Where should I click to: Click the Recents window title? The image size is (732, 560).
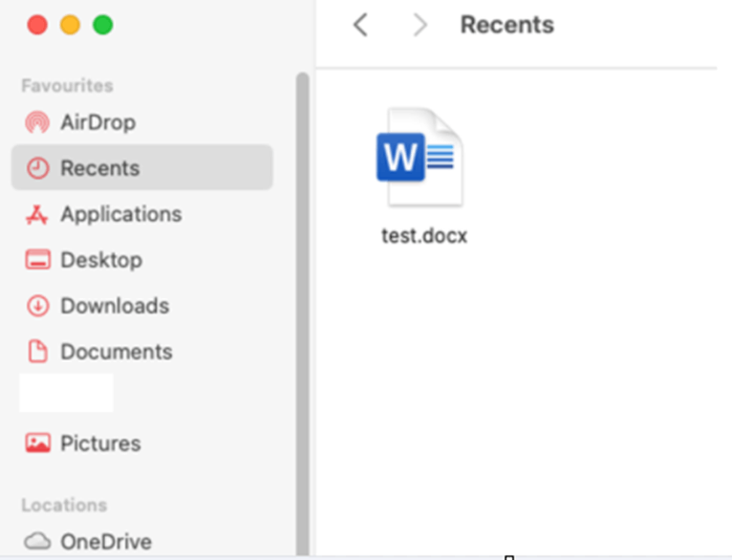click(507, 24)
